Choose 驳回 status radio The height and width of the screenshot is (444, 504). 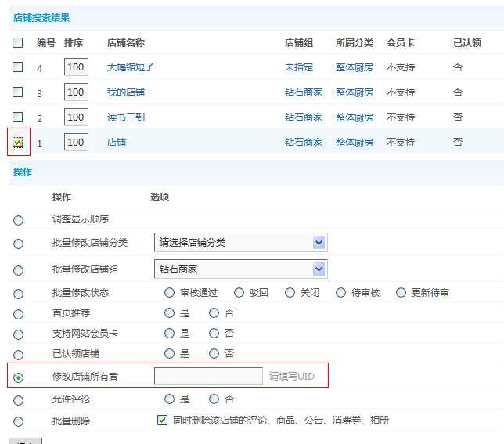pos(239,293)
